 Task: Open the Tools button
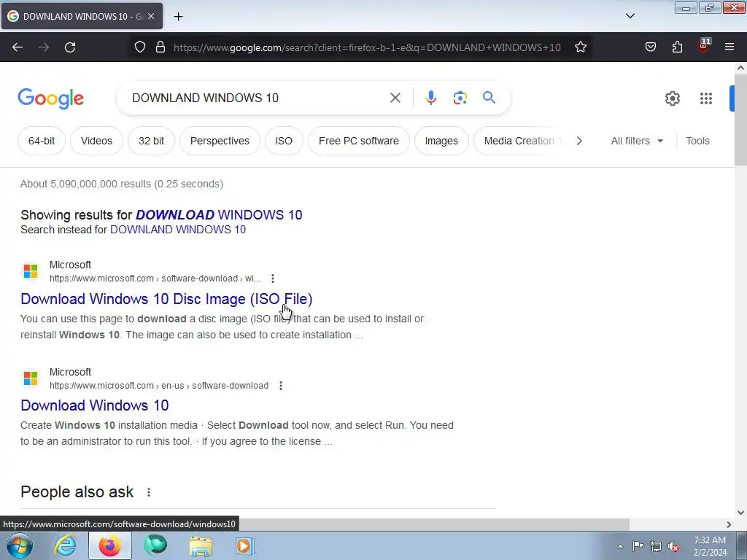[x=697, y=141]
